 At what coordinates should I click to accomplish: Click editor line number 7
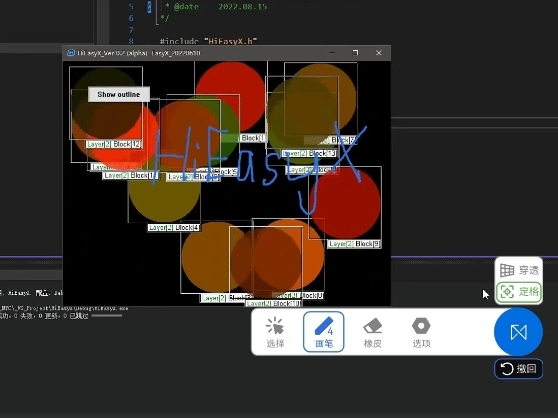click(131, 30)
